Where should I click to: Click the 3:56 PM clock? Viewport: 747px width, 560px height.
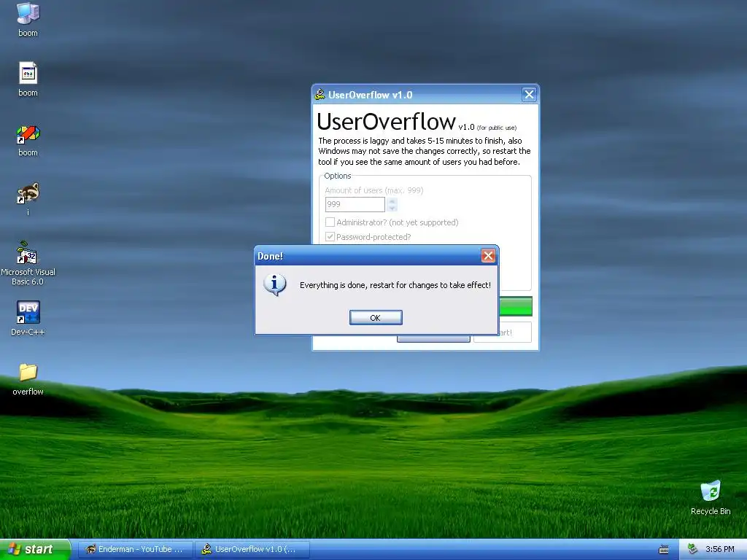click(x=719, y=550)
